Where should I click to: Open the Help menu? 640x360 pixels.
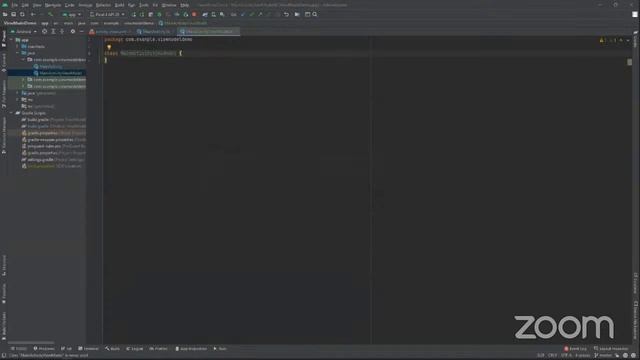coord(184,5)
